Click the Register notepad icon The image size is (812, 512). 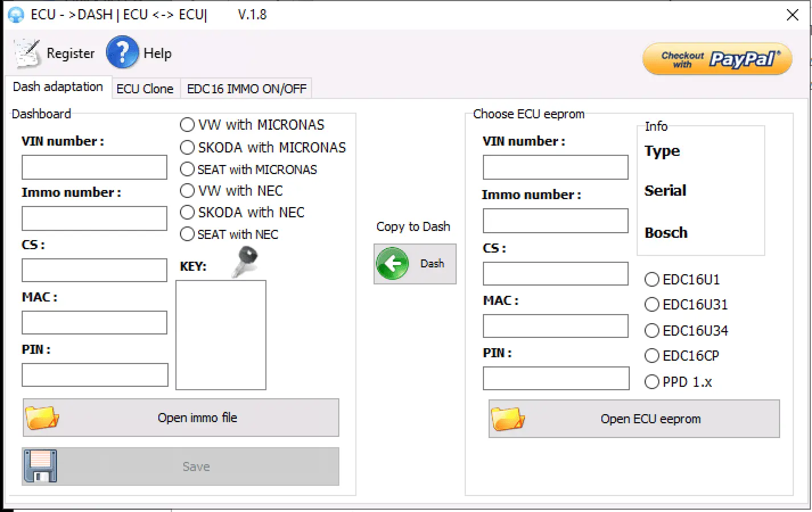[27, 53]
